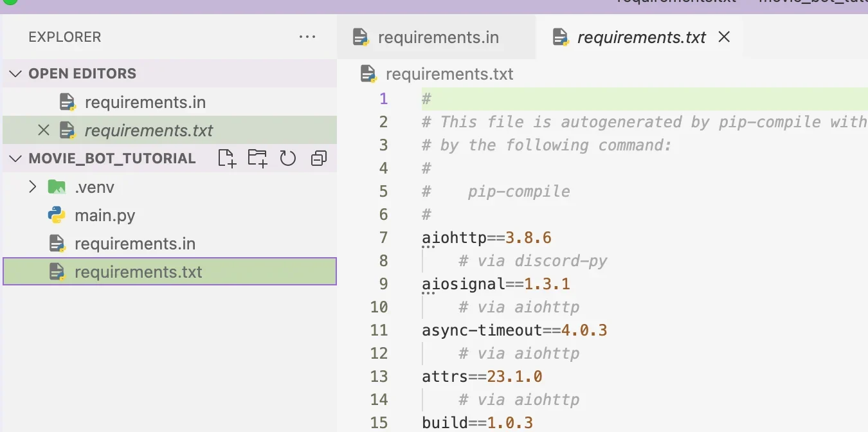Image resolution: width=868 pixels, height=432 pixels.
Task: Click the EXPLORER panel title
Action: click(x=64, y=37)
